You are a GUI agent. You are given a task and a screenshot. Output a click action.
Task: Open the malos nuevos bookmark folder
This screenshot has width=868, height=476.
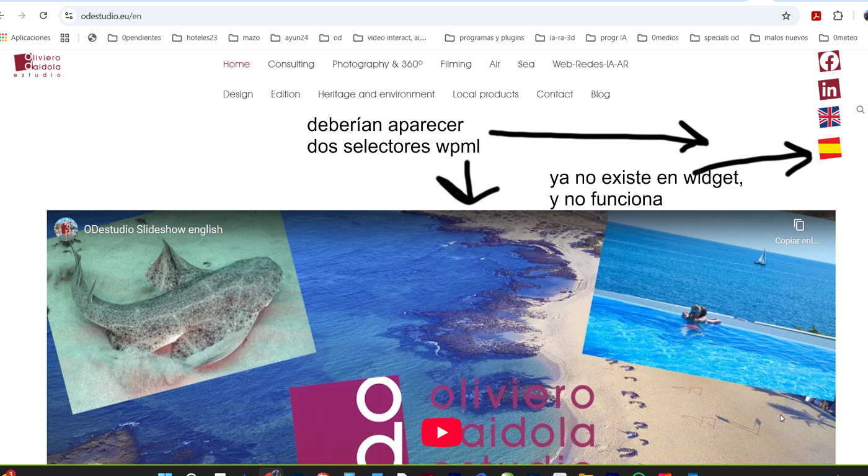click(779, 38)
